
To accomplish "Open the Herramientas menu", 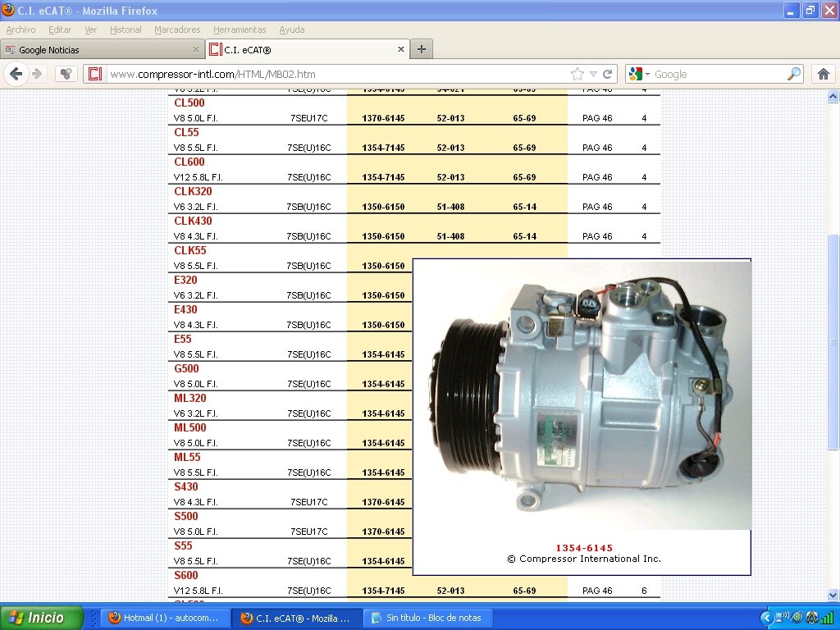I will click(240, 30).
